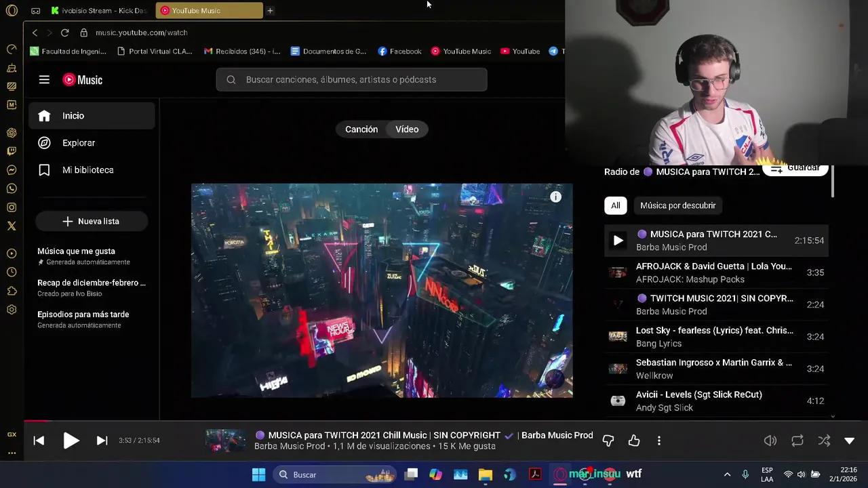Open WhatsApp in the Opera sidebar
868x488 pixels.
pyautogui.click(x=12, y=188)
